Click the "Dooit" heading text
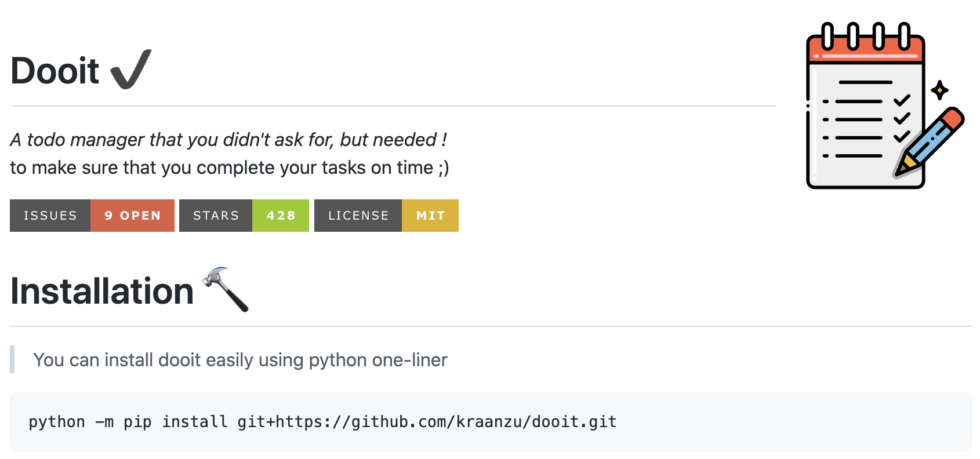This screenshot has width=980, height=459. pyautogui.click(x=56, y=71)
